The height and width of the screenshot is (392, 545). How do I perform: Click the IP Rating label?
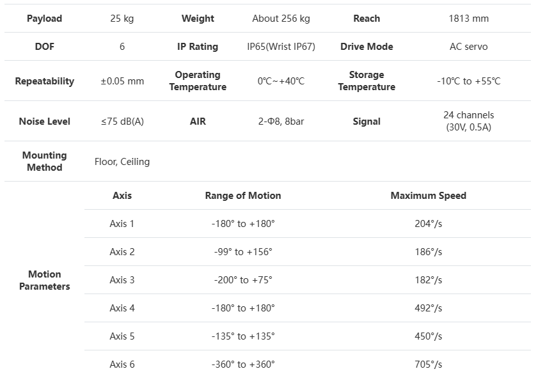[x=198, y=47]
